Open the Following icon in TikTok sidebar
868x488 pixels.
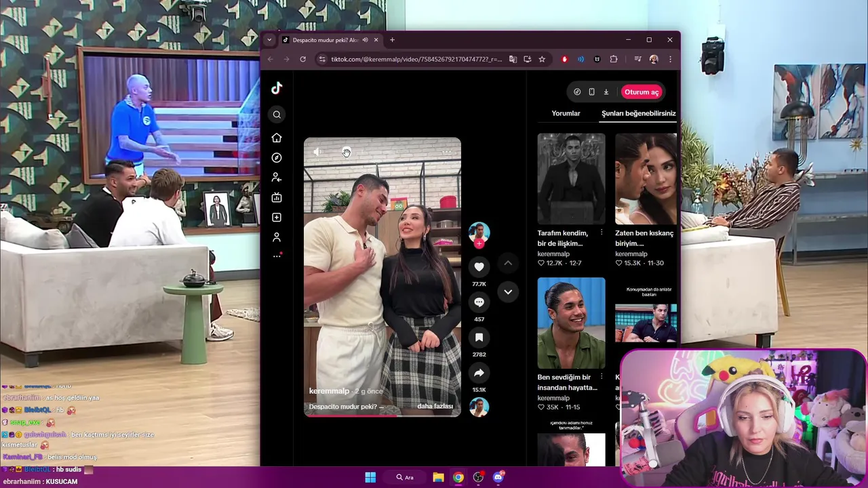click(x=277, y=178)
